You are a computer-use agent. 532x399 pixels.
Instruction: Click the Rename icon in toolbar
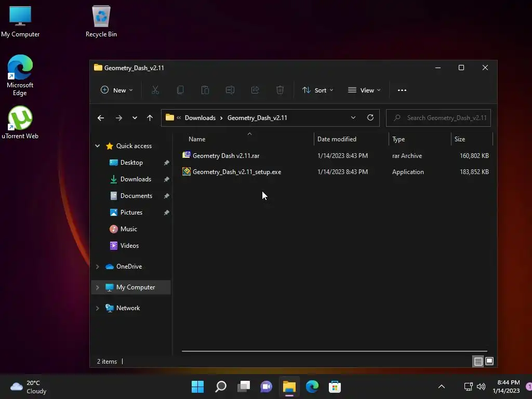click(x=230, y=90)
